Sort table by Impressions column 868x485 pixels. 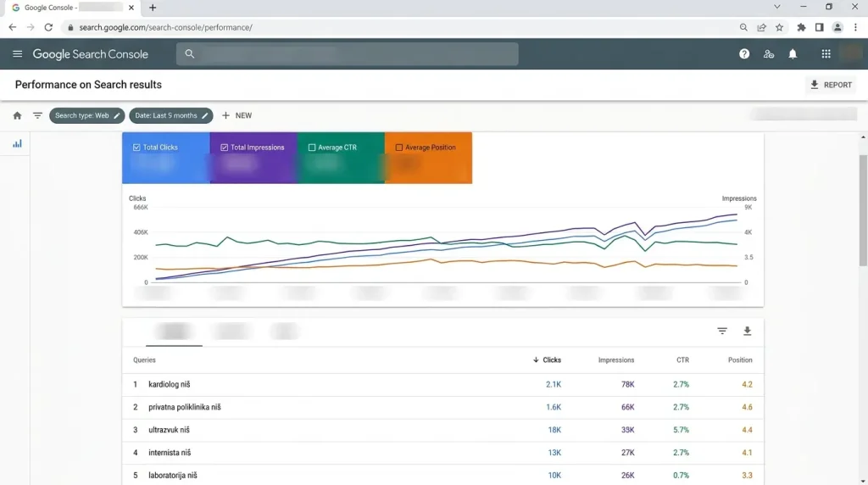click(x=616, y=360)
